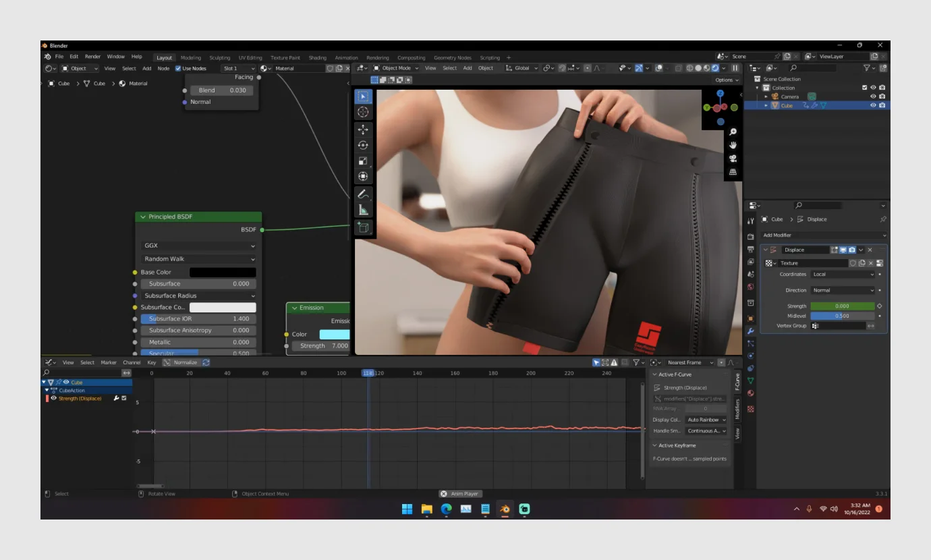
Task: Switch perspective/orthographic grid gizmo
Action: (733, 172)
